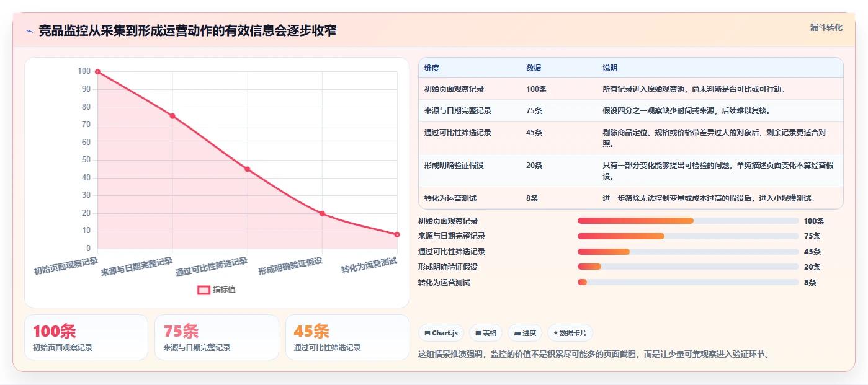Click the 通过可比性筛选记录 progress bar
Viewport: 868px width, 385px height.
click(x=688, y=252)
